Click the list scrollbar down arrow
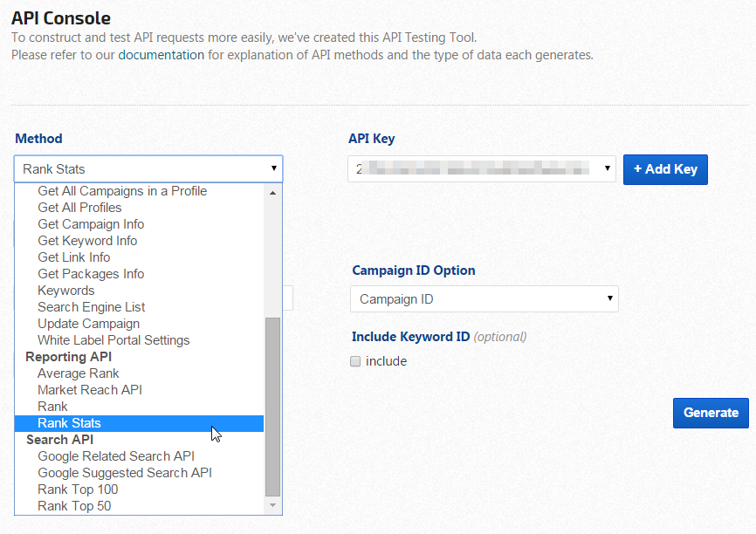The image size is (756, 534). tap(272, 505)
